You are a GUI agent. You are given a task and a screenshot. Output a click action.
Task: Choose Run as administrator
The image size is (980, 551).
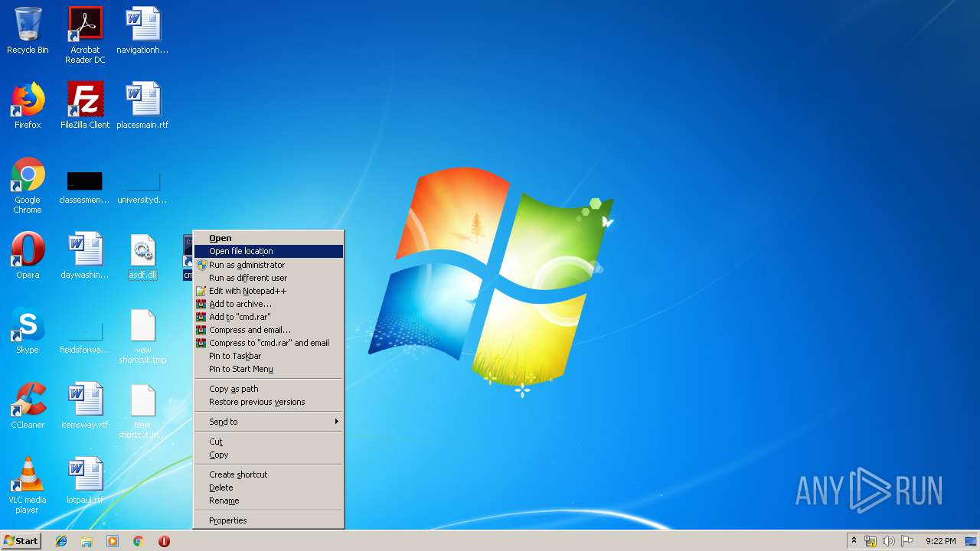click(x=268, y=265)
